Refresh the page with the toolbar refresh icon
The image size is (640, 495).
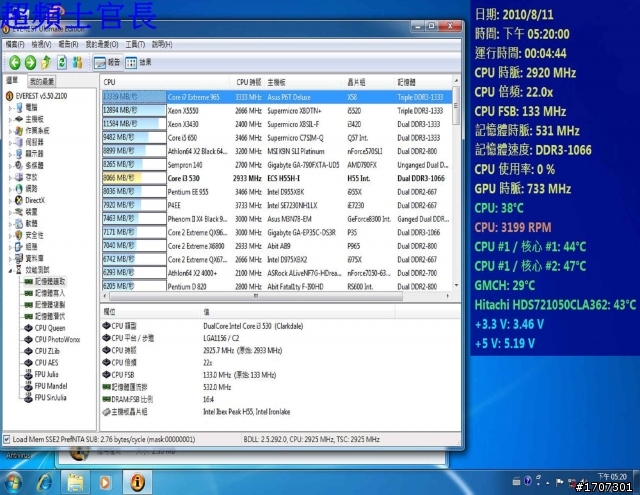point(62,62)
